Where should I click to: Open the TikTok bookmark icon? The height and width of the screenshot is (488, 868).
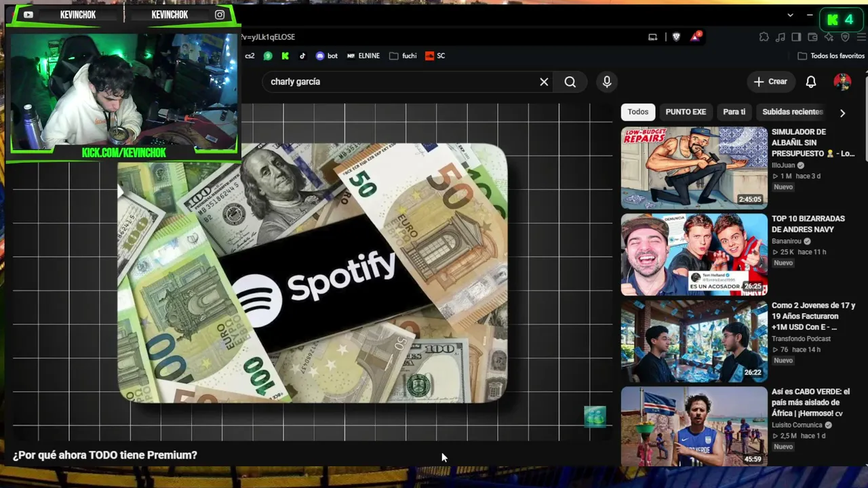302,56
